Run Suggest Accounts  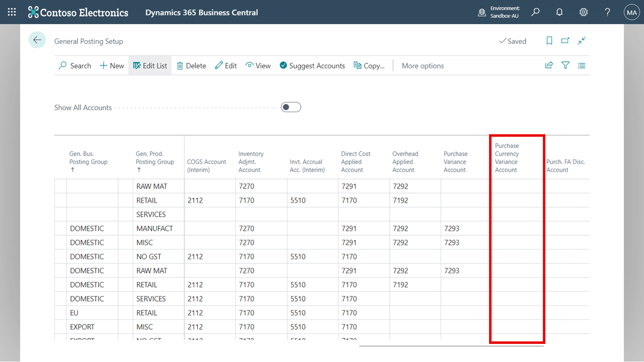[312, 65]
